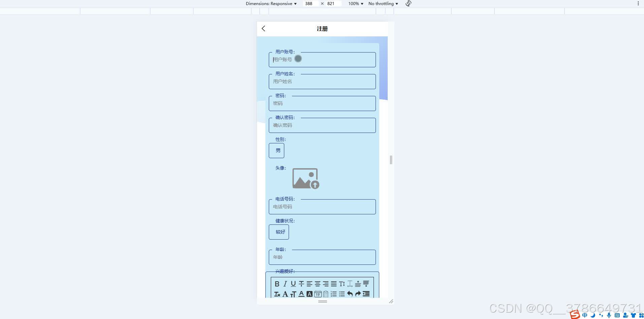The width and height of the screenshot is (644, 319).
Task: Focus the 用户账号 input field
Action: (x=322, y=60)
